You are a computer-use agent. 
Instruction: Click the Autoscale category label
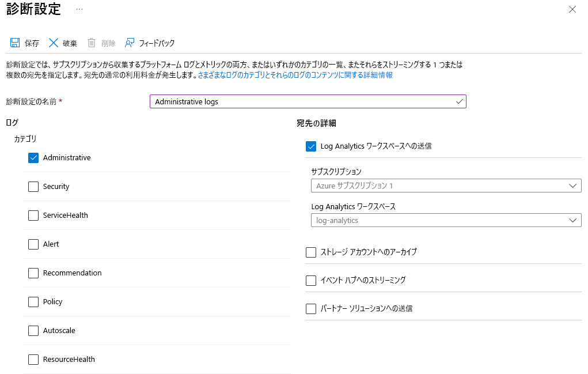[59, 330]
